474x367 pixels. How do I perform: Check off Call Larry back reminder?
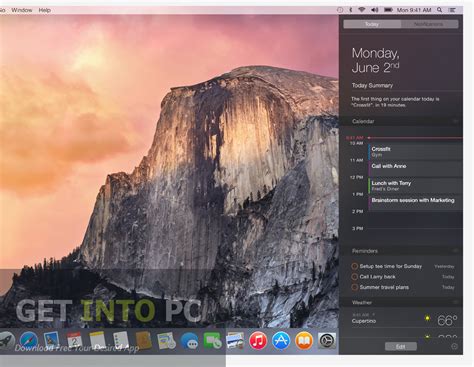coord(354,277)
